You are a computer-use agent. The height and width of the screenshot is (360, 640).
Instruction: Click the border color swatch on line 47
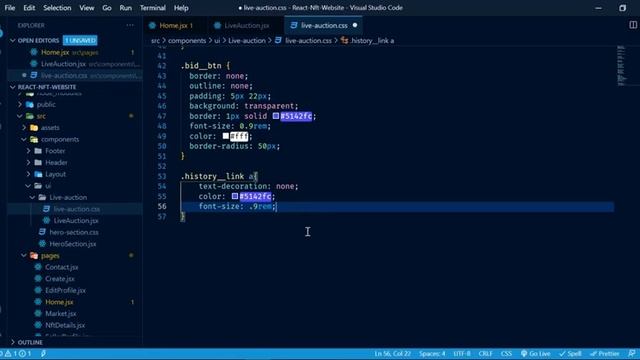point(276,116)
